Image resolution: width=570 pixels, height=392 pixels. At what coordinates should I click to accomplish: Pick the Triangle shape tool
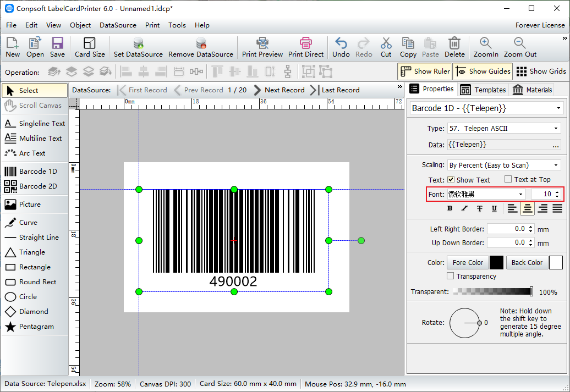35,252
